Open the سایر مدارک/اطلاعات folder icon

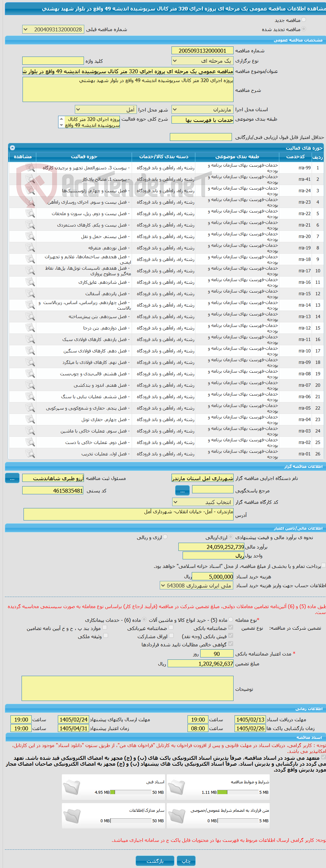[72, 816]
